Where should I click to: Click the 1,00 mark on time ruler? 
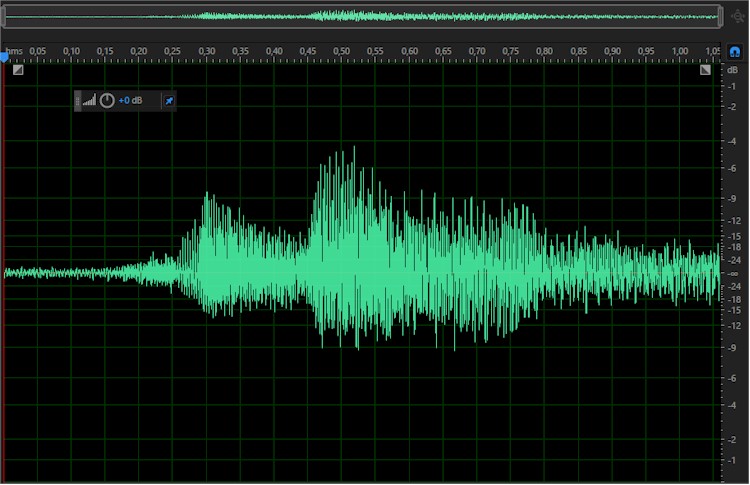pyautogui.click(x=680, y=51)
